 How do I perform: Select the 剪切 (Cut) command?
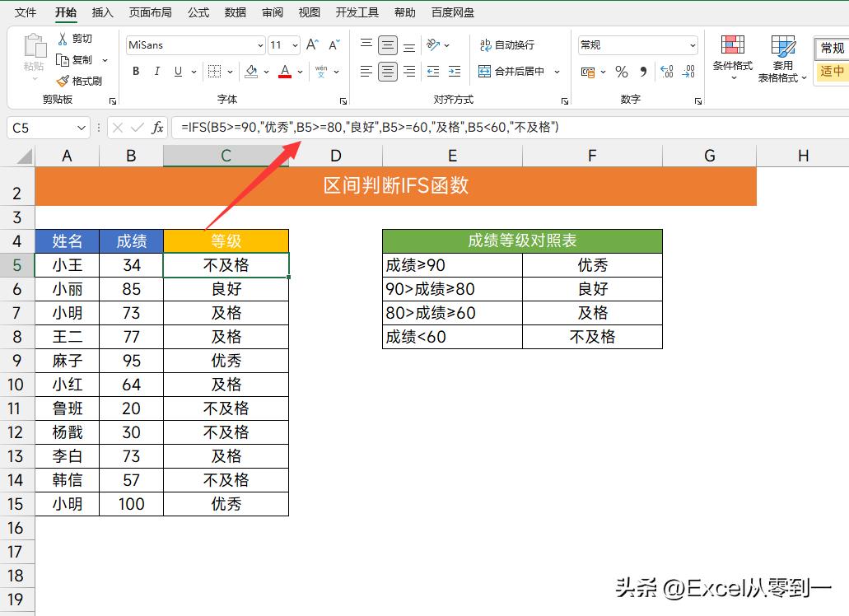pyautogui.click(x=77, y=38)
